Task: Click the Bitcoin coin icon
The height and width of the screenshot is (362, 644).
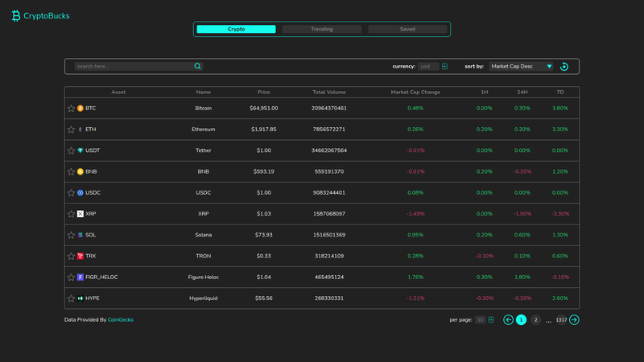Action: (x=80, y=109)
